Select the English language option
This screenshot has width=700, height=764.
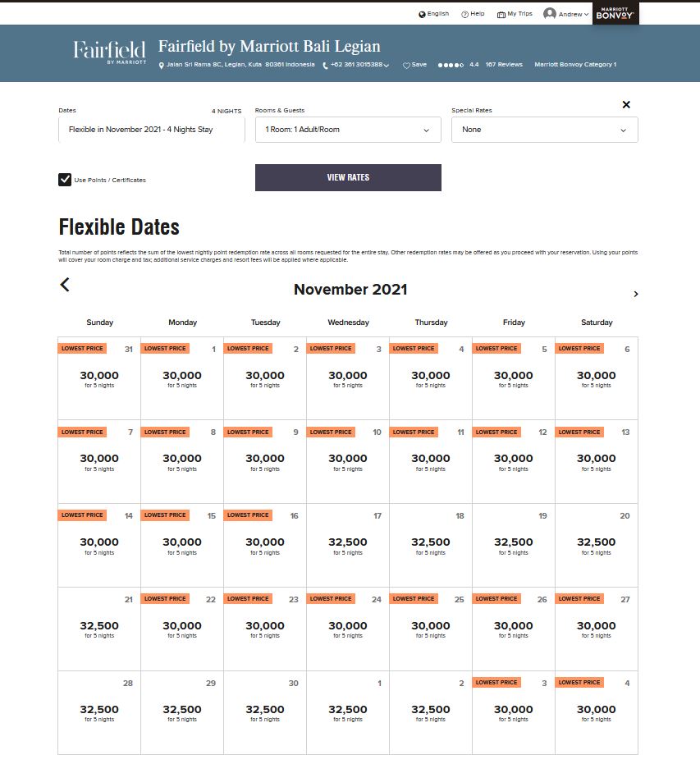[x=438, y=14]
